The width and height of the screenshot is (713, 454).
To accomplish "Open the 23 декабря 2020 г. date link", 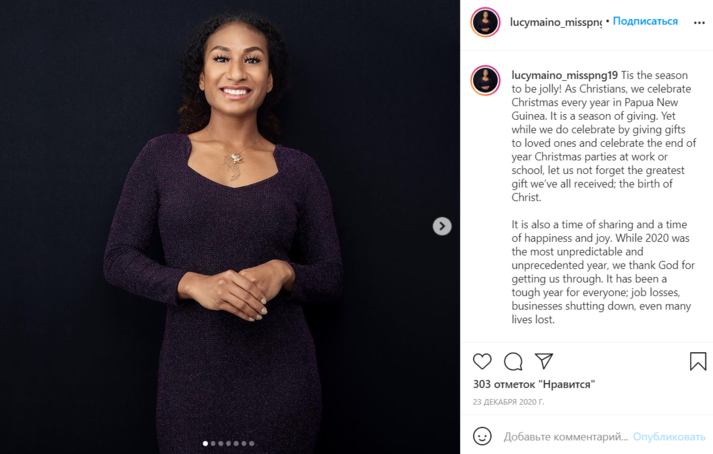I will click(509, 402).
